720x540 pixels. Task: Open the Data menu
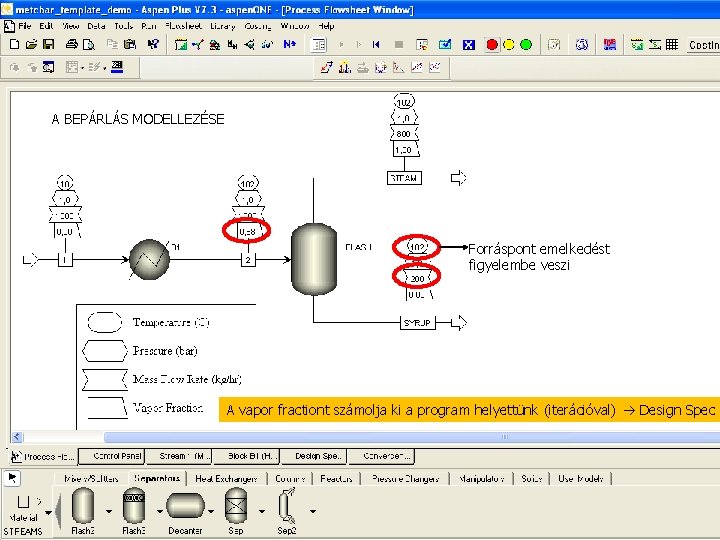point(96,26)
